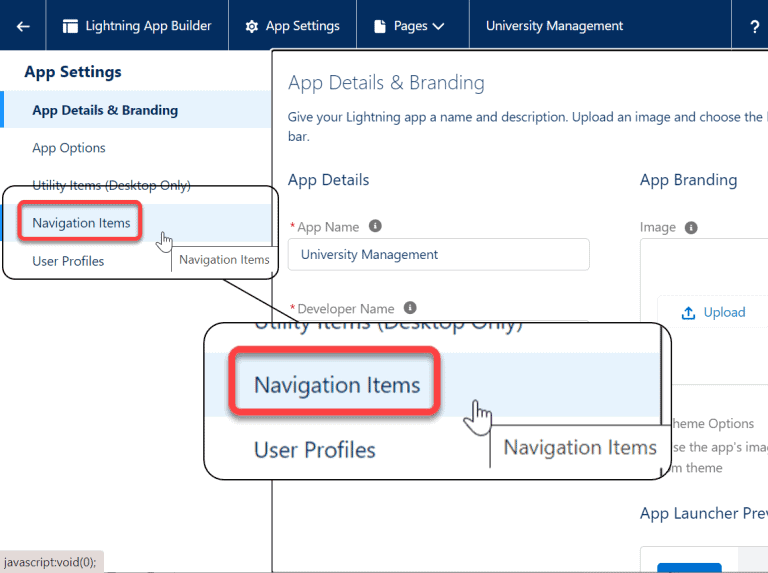This screenshot has height=573, width=768.
Task: Click the back arrow icon
Action: coord(23,26)
